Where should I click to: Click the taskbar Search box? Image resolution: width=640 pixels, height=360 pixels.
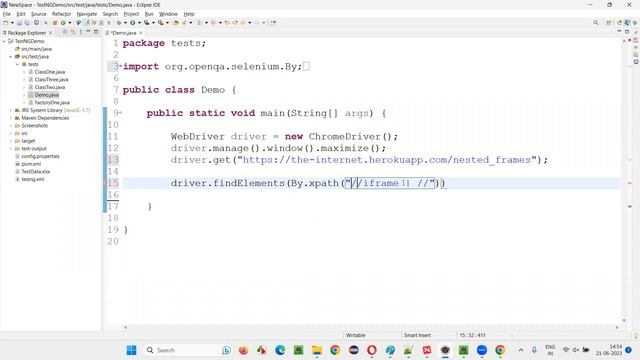coord(187,350)
